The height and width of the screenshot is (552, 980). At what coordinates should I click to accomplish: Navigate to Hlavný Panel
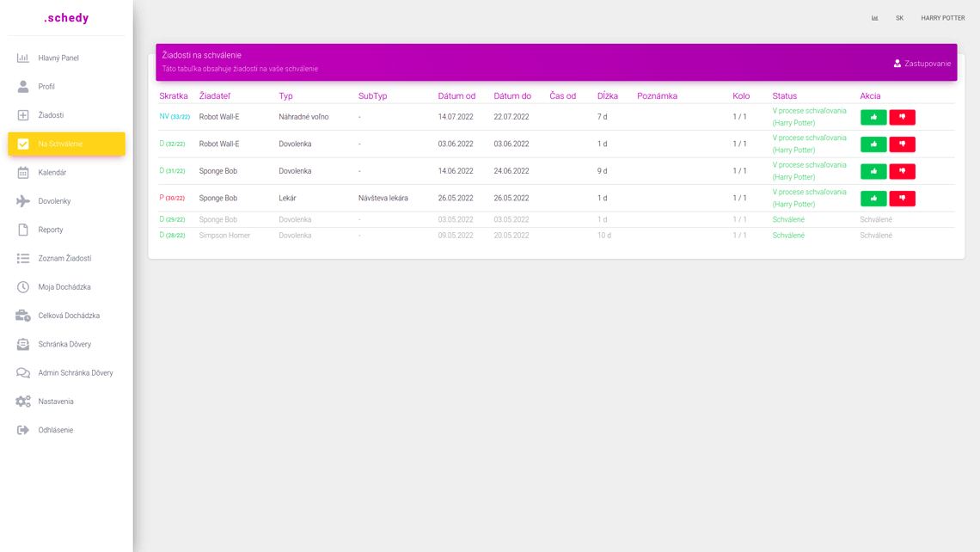click(x=58, y=58)
